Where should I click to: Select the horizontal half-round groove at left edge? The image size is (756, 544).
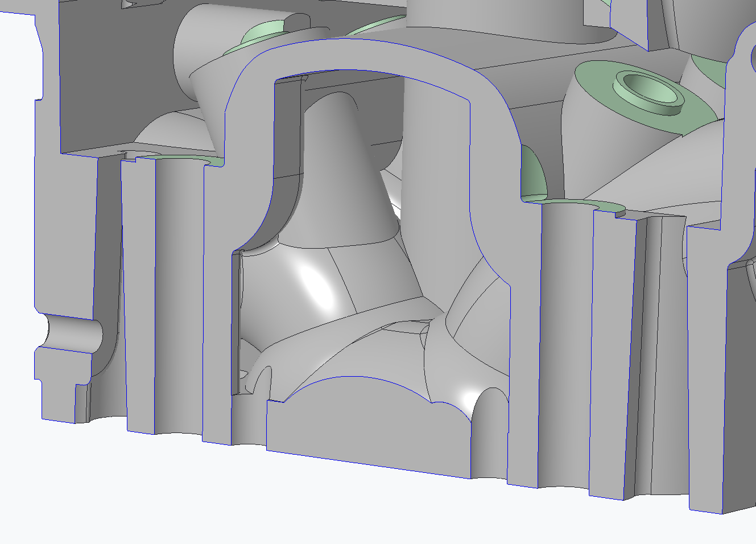(73, 332)
